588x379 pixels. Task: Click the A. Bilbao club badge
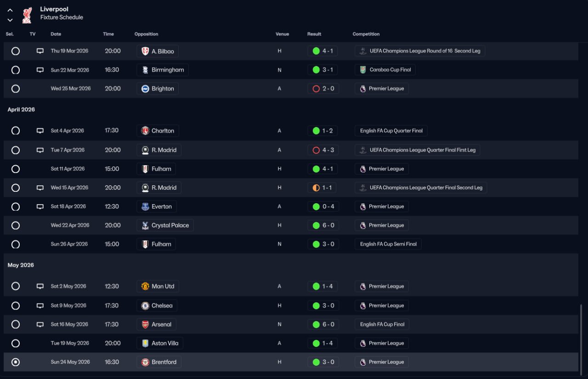[145, 51]
